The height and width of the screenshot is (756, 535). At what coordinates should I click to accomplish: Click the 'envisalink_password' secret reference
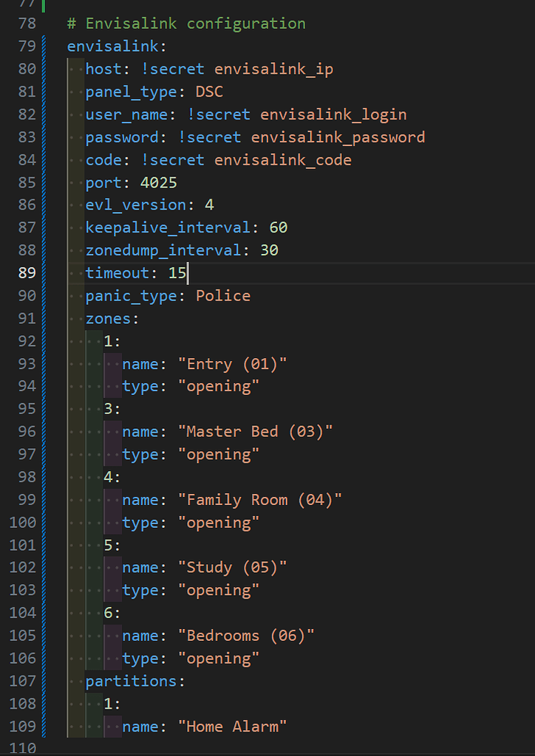tap(338, 137)
